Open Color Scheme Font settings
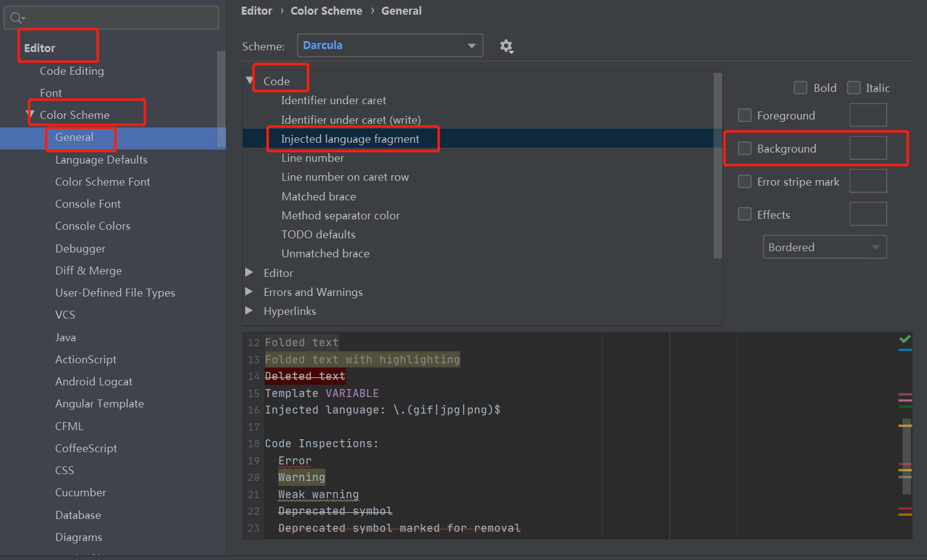Viewport: 927px width, 560px height. 102,181
